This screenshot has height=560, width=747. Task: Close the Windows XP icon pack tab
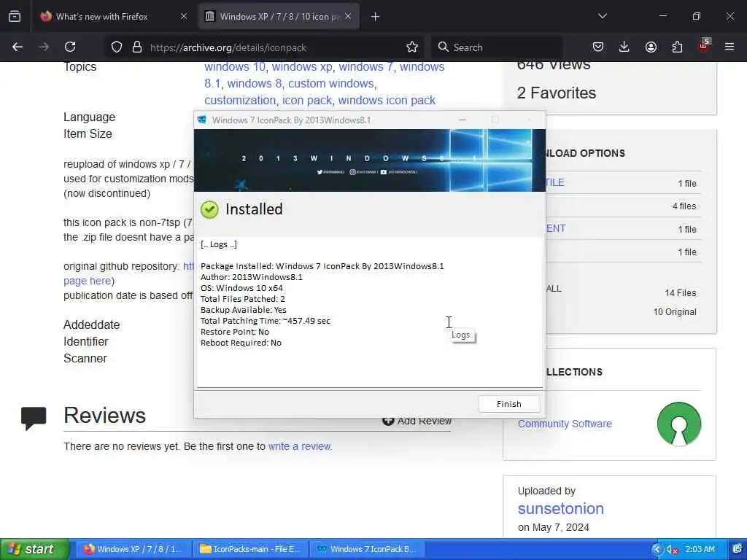[x=348, y=16]
